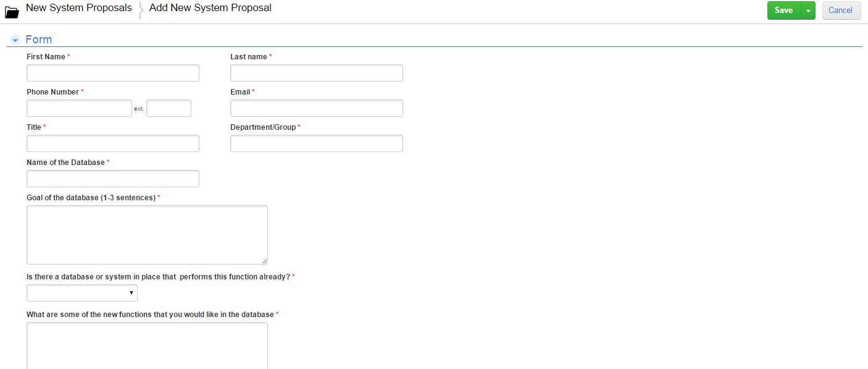Click the Title text field
The height and width of the screenshot is (369, 868).
(x=113, y=143)
